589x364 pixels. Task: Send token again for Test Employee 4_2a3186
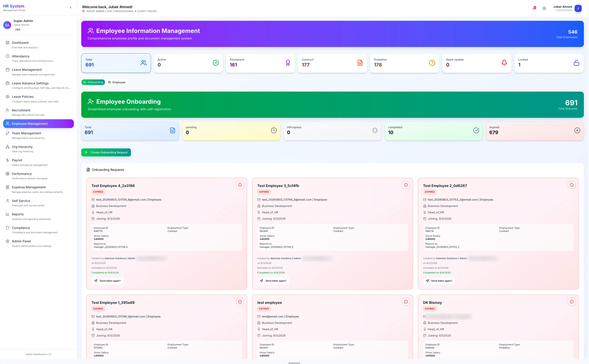[x=107, y=281]
